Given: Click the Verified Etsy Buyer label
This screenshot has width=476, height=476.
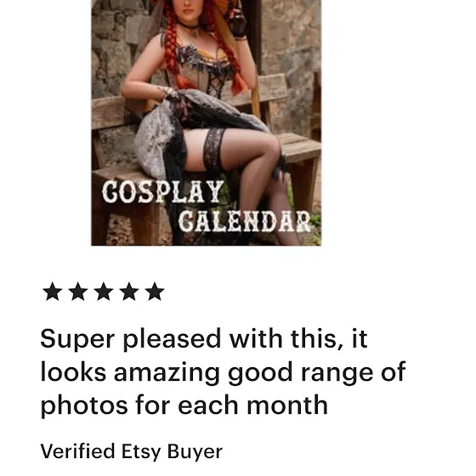Looking at the screenshot, I should pyautogui.click(x=132, y=451).
